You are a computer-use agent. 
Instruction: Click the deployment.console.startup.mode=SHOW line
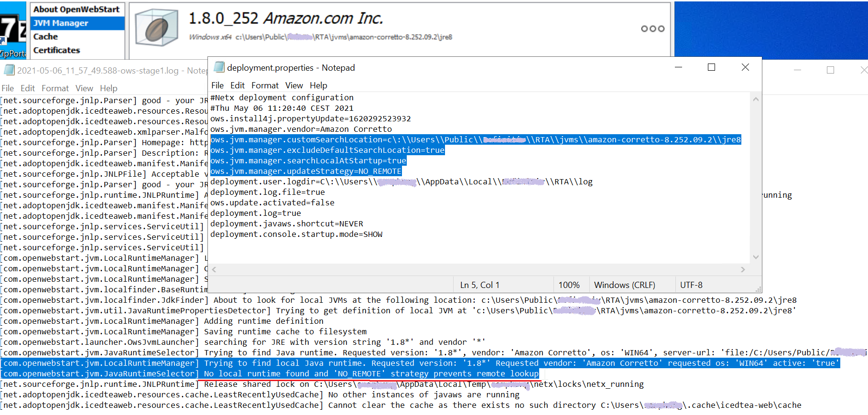click(x=296, y=234)
